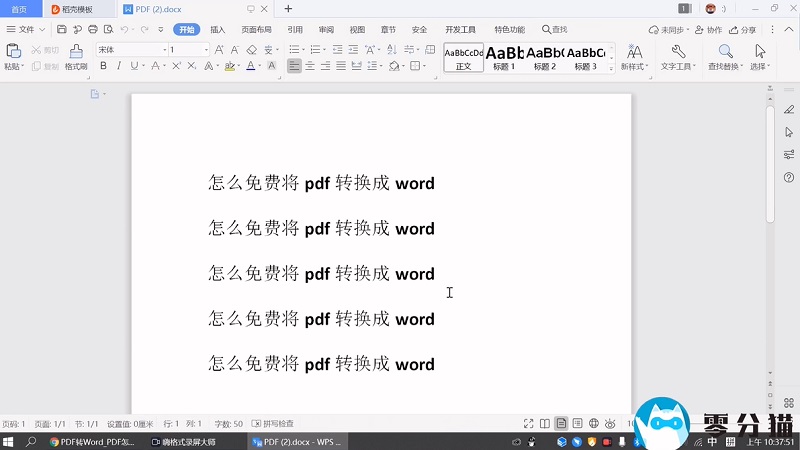Click the 分享 (Share) button
The height and width of the screenshot is (450, 800).
(742, 30)
